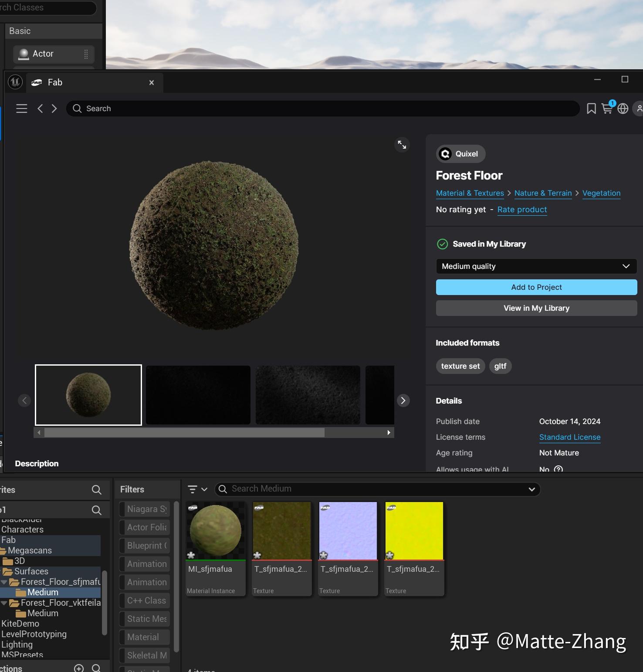Open the Standard License link
Image resolution: width=643 pixels, height=672 pixels.
pos(569,437)
